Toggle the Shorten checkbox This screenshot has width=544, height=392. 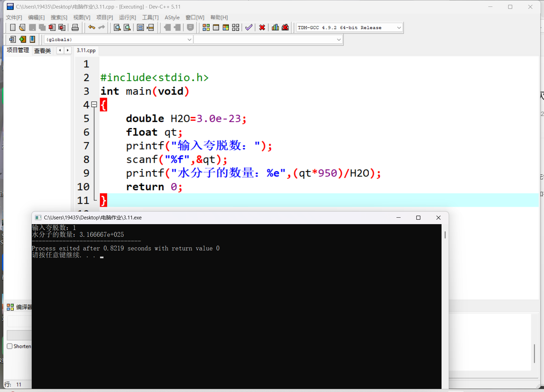10,346
